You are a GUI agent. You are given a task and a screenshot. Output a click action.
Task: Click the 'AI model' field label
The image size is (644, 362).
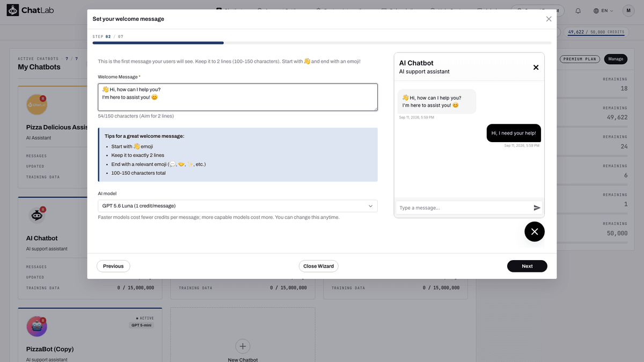(x=107, y=194)
